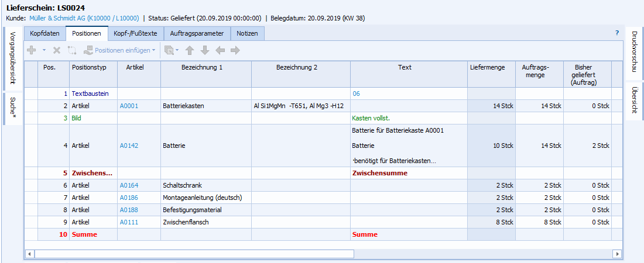The image size is (644, 263).
Task: Click the left arrow toolbar icon
Action: 220,51
